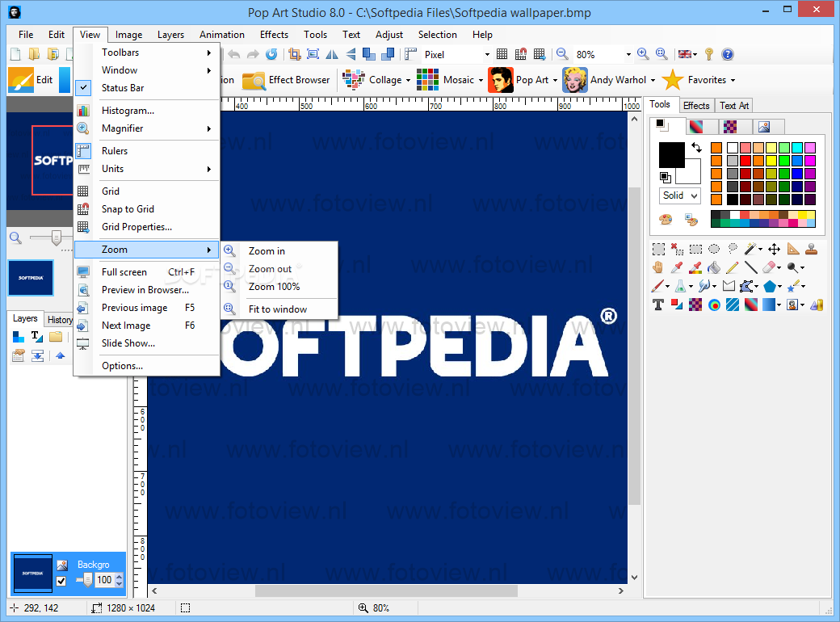Image resolution: width=840 pixels, height=622 pixels.
Task: Open the 80% zoom level dropdown
Action: (x=628, y=54)
